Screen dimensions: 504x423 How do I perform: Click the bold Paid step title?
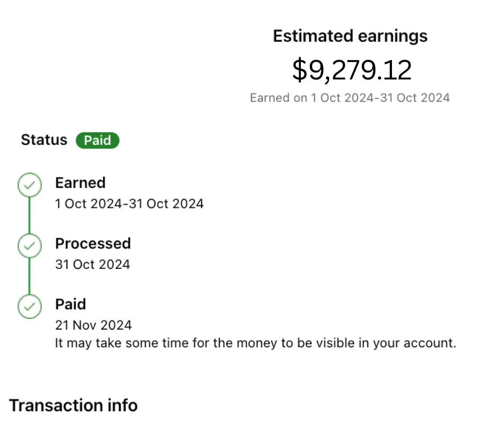pyautogui.click(x=70, y=304)
